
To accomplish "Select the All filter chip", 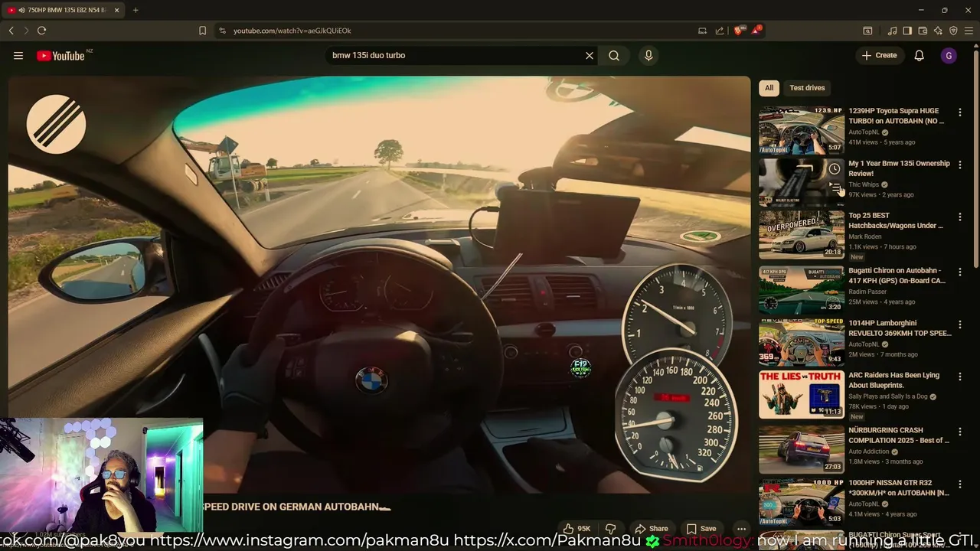I will point(769,88).
